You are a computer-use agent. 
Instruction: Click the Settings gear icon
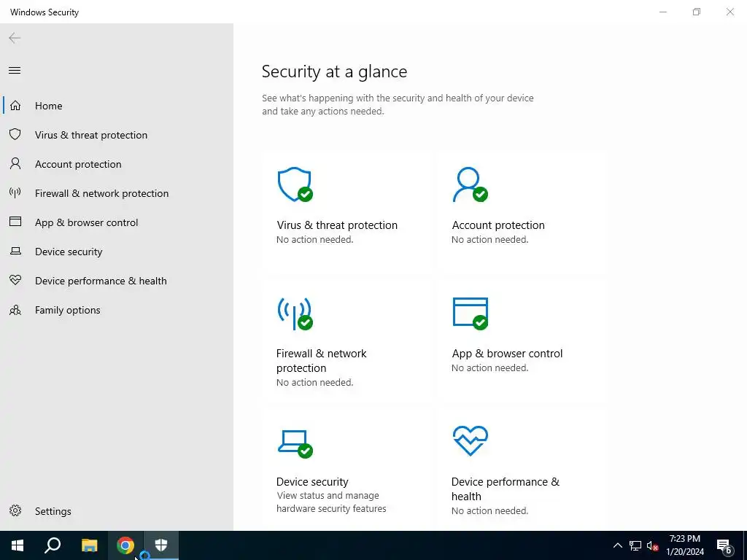(15, 510)
